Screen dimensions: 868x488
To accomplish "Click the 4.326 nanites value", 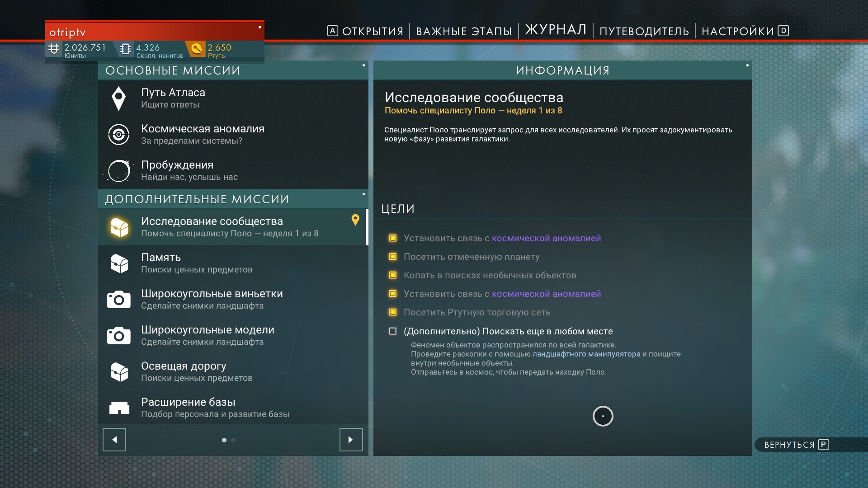I will tap(148, 47).
